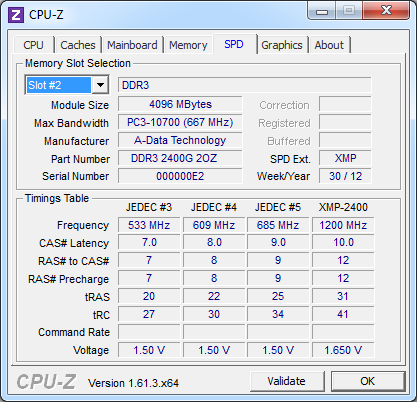
Task: Click the Memory Slot Selection group label
Action: (78, 63)
